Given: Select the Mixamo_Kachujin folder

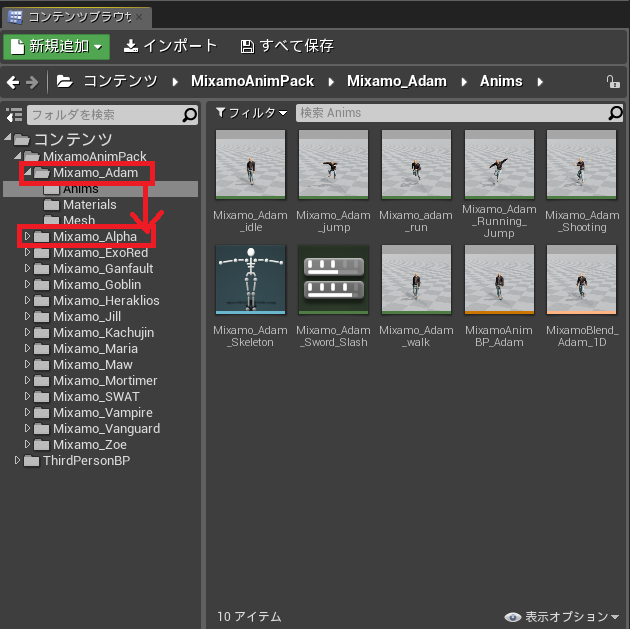Looking at the screenshot, I should [x=94, y=333].
